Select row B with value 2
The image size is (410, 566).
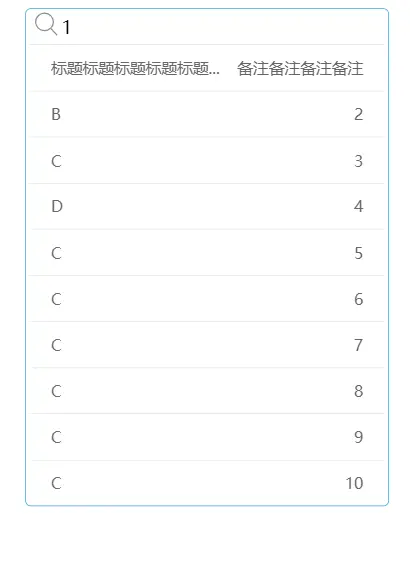tap(207, 114)
